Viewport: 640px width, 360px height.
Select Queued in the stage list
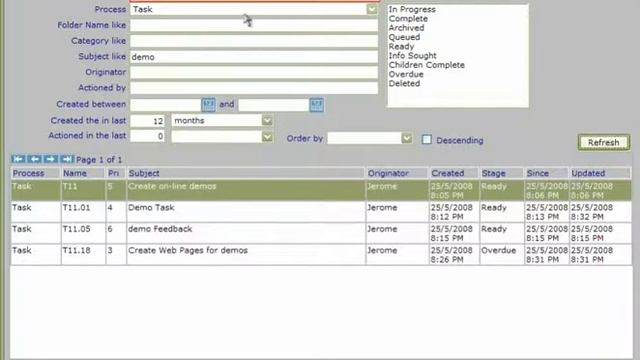(x=404, y=37)
